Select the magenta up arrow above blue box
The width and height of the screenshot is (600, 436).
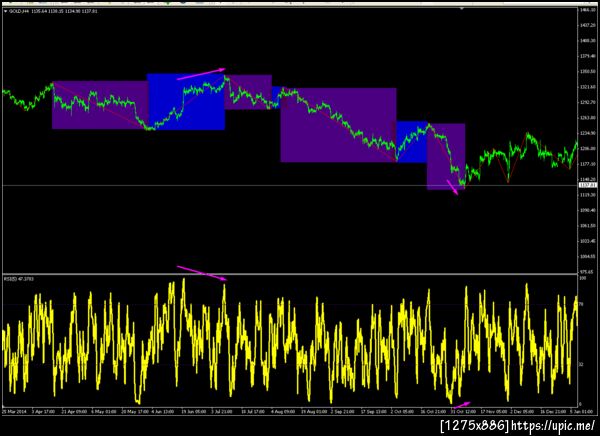click(x=201, y=74)
